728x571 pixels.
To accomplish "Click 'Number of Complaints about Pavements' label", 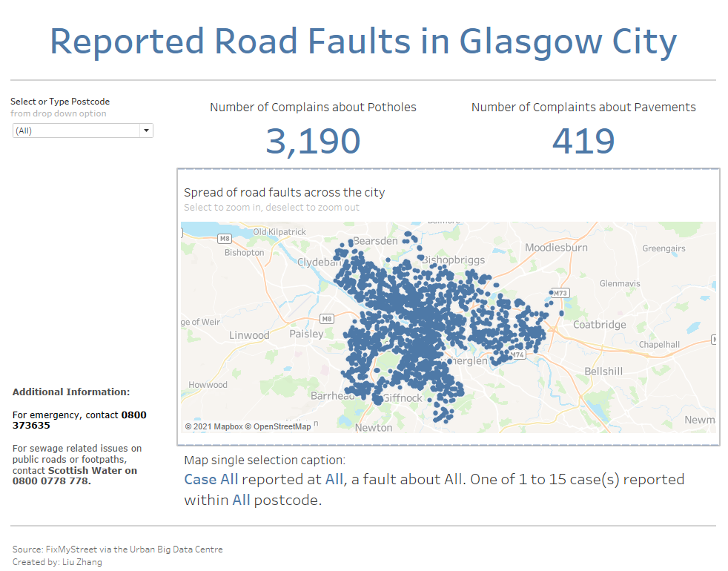I will [x=583, y=108].
